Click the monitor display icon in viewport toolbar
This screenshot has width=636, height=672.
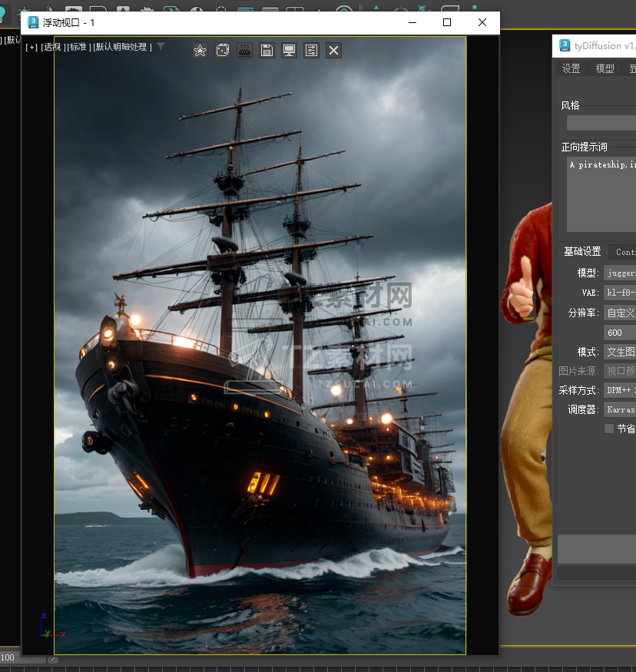(290, 51)
